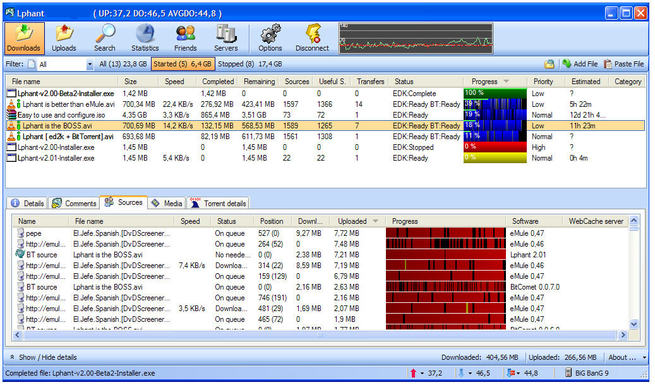This screenshot has width=655, height=387.
Task: Click the folder icon beside Add File
Action: (549, 64)
